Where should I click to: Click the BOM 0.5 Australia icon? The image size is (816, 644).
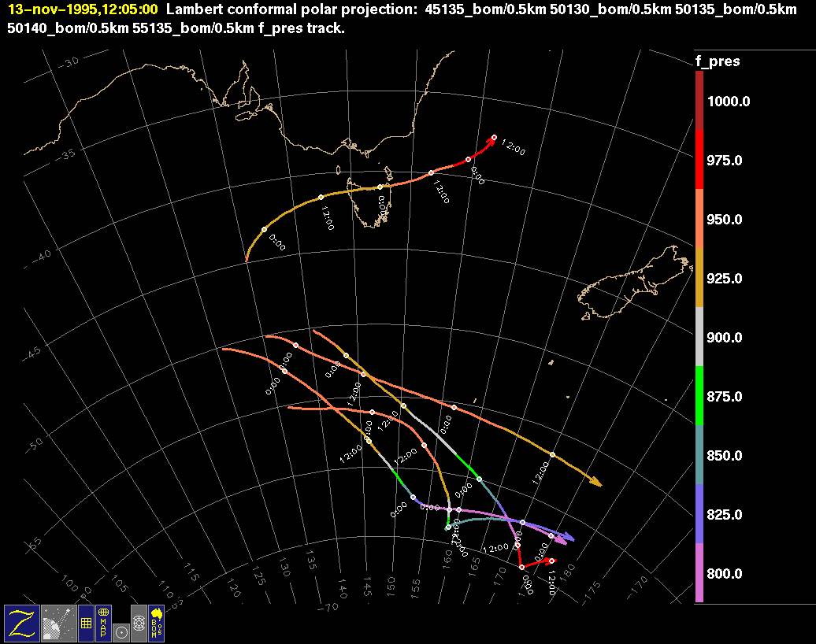[156, 623]
